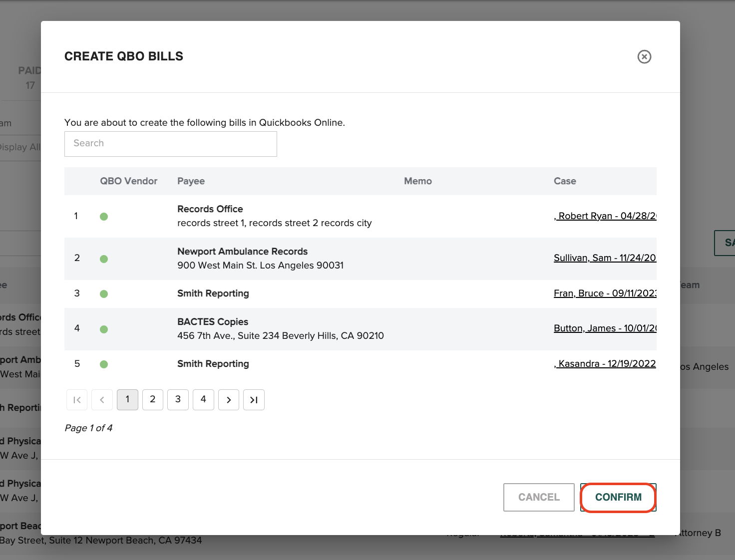Screen dimensions: 735x560
Task: Go to the first page of bills
Action: pos(77,400)
